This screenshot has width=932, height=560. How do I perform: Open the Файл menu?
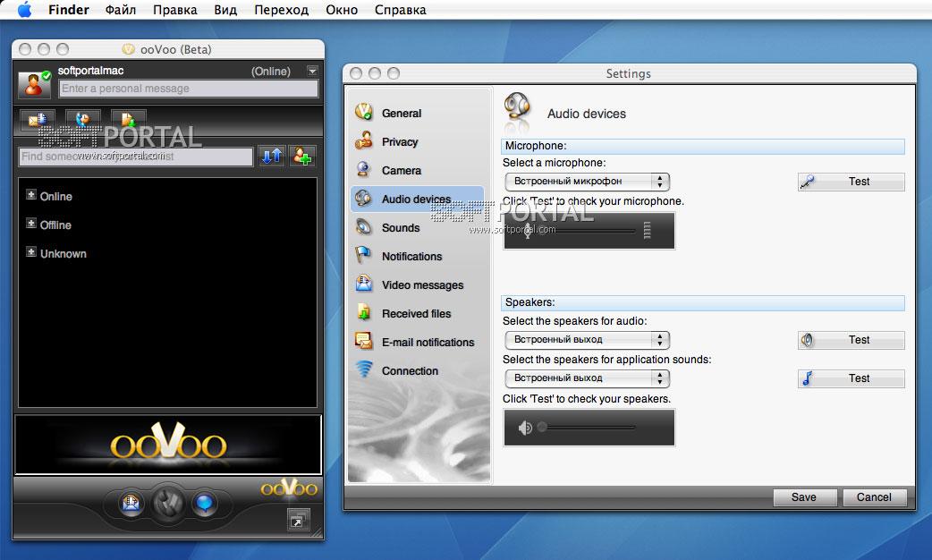(121, 10)
